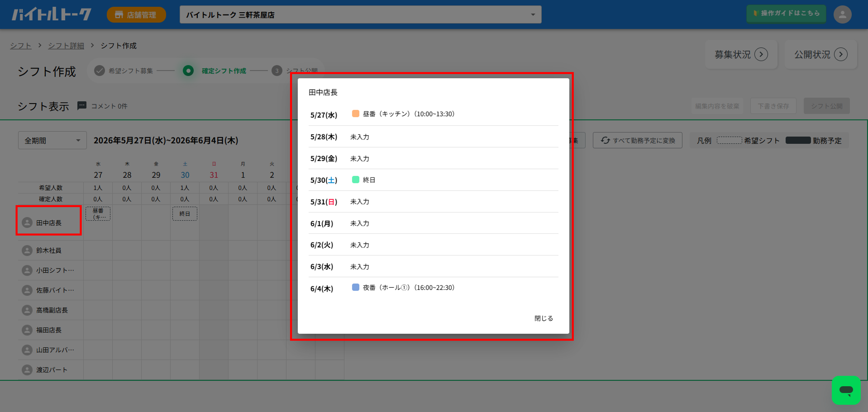Select the 終日 shift cell on 30th
This screenshot has width=868, height=412.
point(185,214)
